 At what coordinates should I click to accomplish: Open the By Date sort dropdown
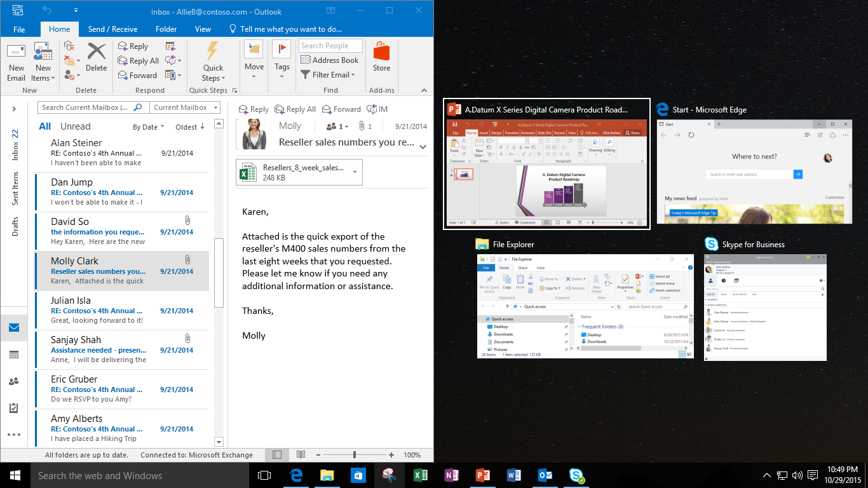(149, 127)
